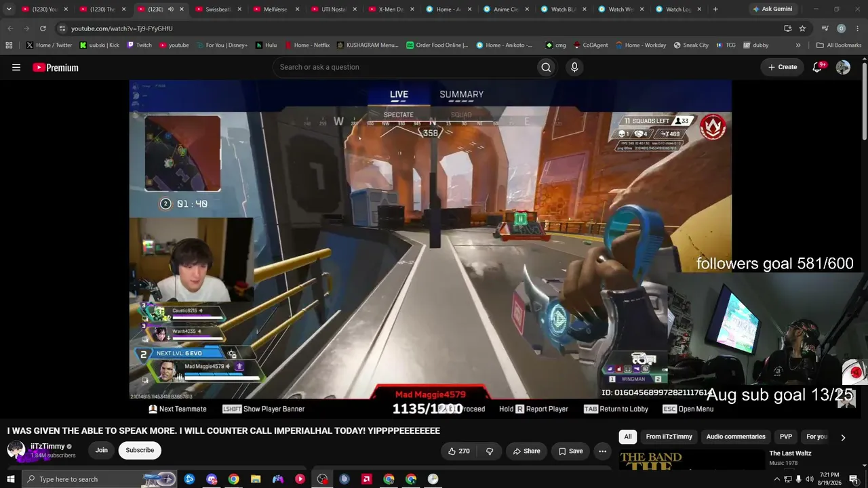
Task: Open the Home / Twitter bookmark
Action: [49, 45]
